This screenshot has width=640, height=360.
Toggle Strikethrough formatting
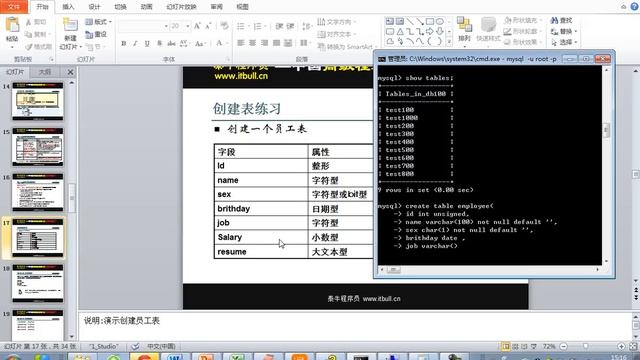(171, 43)
